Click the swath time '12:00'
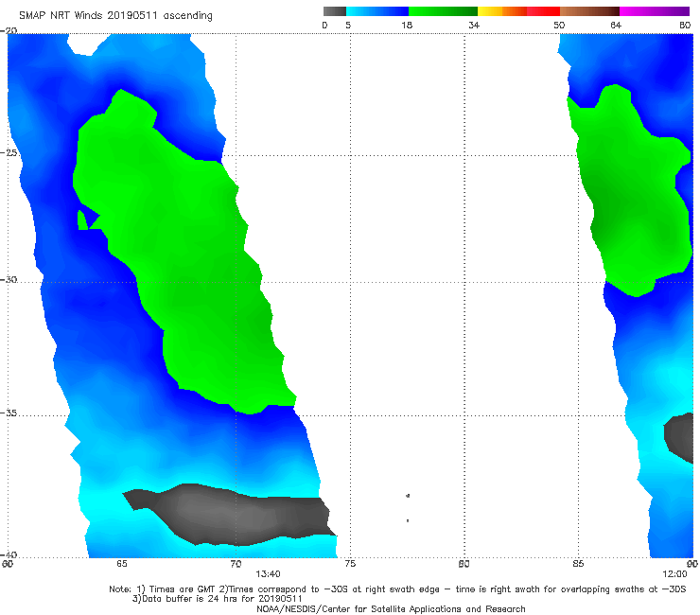The image size is (700, 615). click(x=674, y=574)
